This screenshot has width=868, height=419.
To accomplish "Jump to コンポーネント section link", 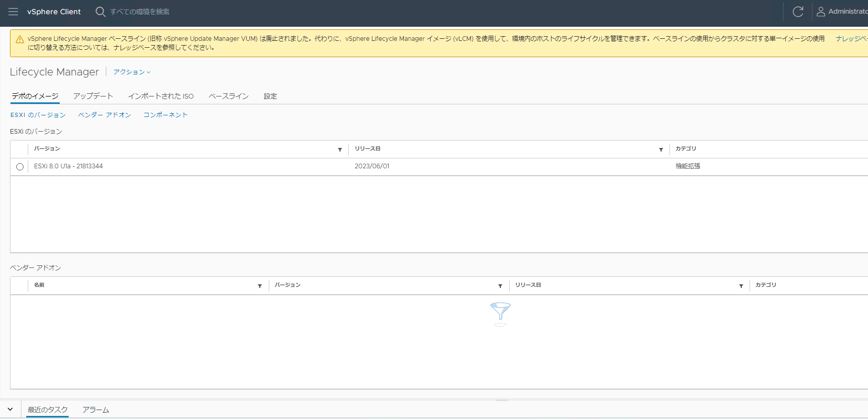I will pos(166,115).
